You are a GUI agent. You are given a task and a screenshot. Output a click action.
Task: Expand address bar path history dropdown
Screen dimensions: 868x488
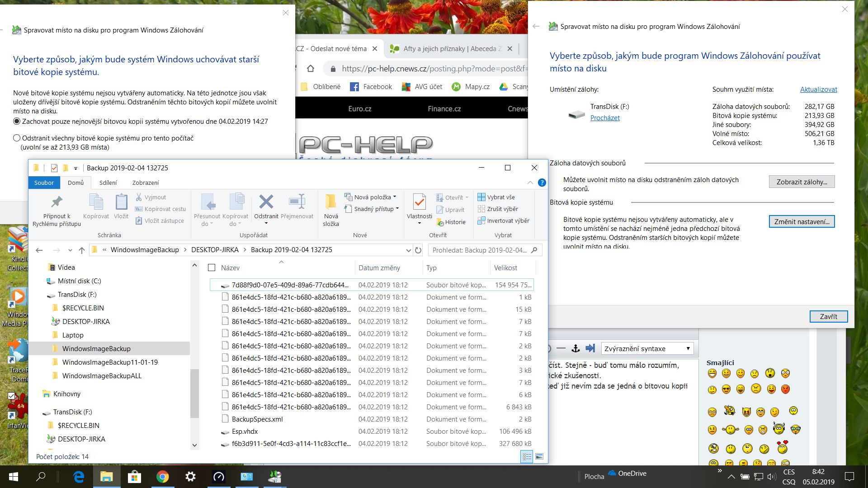(x=408, y=250)
